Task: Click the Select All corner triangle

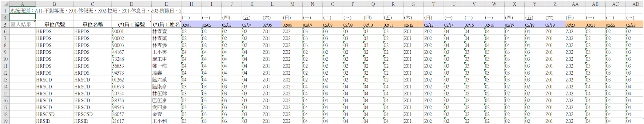Action: (x=5, y=4)
